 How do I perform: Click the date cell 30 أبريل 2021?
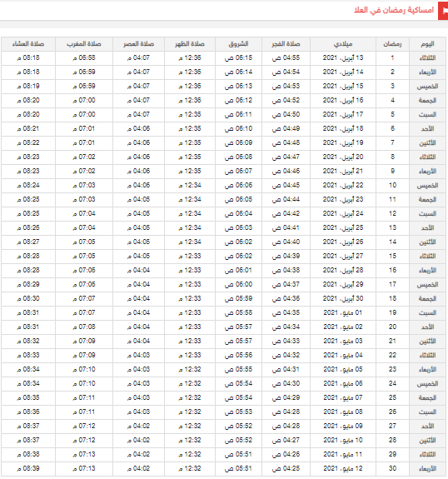tap(343, 298)
